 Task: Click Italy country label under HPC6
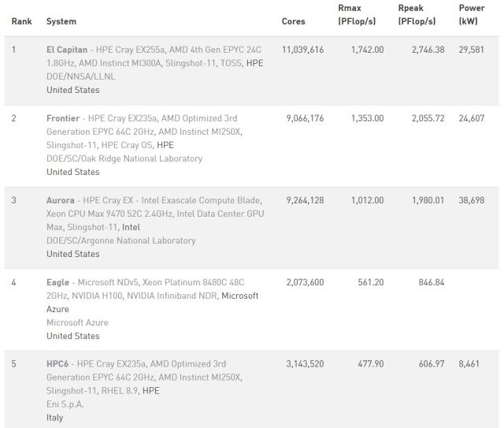point(56,418)
